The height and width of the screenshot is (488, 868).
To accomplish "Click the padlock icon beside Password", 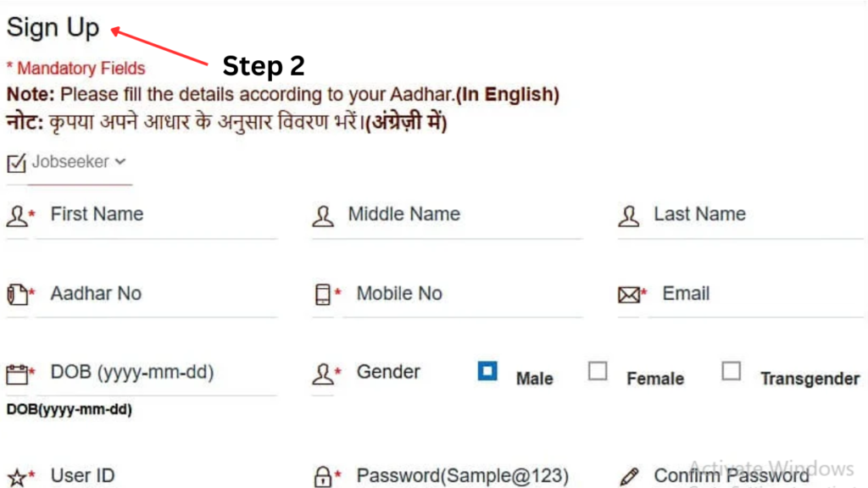I will coord(323,476).
